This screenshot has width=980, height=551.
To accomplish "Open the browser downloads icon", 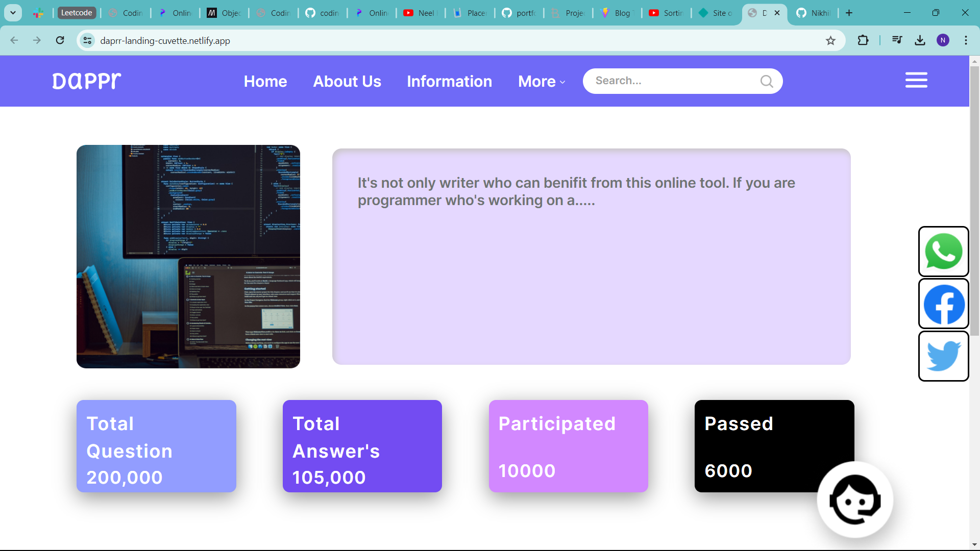I will tap(920, 40).
